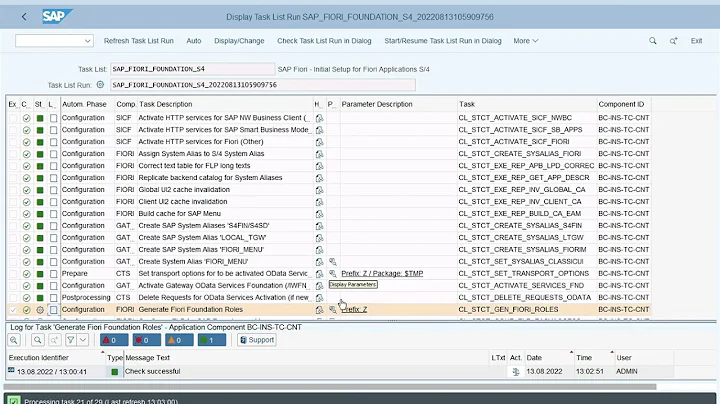Viewport: 720px width, 404px height.
Task: Click the Task List Run settings icon
Action: (100, 84)
